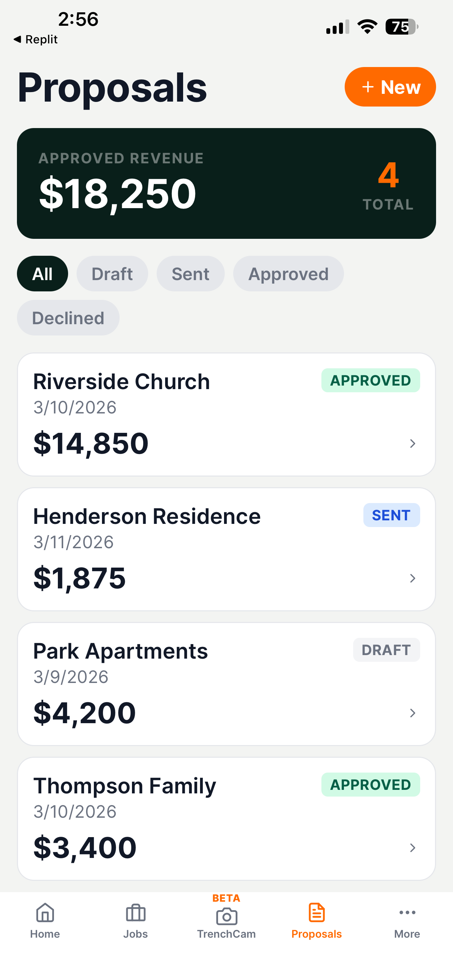Screen dimensions: 453x980
Task: Filter proposals by Sent
Action: [191, 273]
